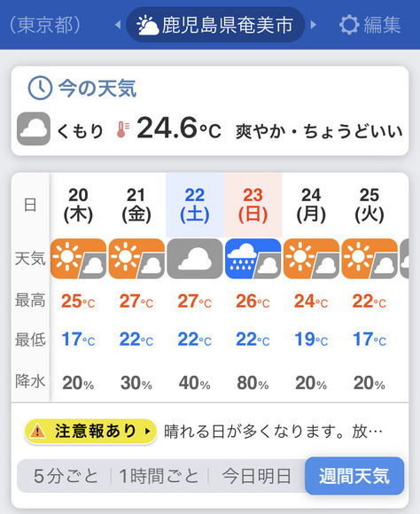
Task: Select the 23 (日) date column header
Action: coord(253,205)
